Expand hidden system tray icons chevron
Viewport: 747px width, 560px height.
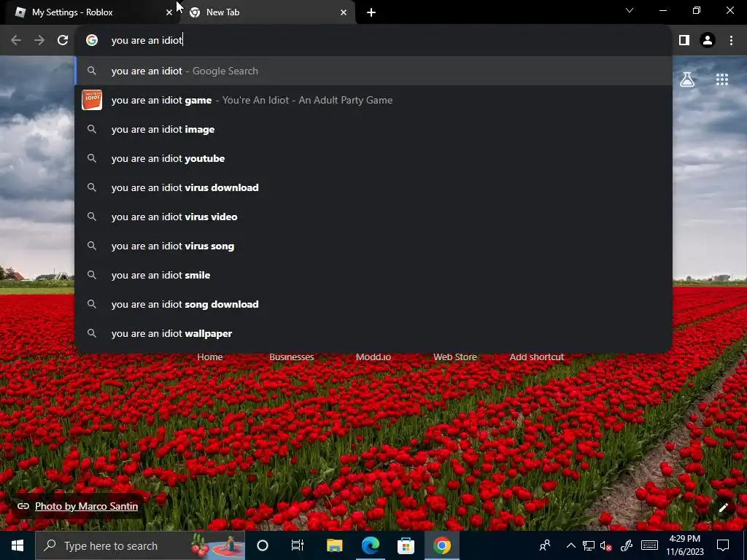(570, 545)
